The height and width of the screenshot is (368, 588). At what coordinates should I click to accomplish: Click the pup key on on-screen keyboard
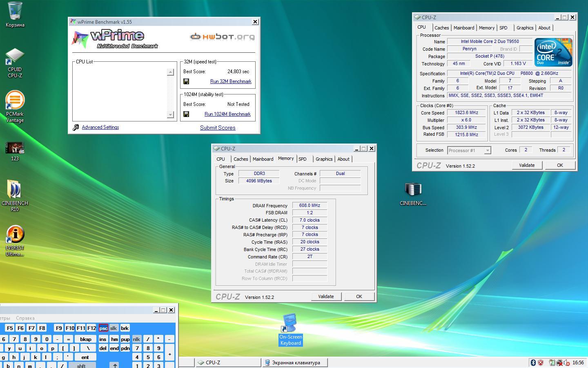(125, 339)
